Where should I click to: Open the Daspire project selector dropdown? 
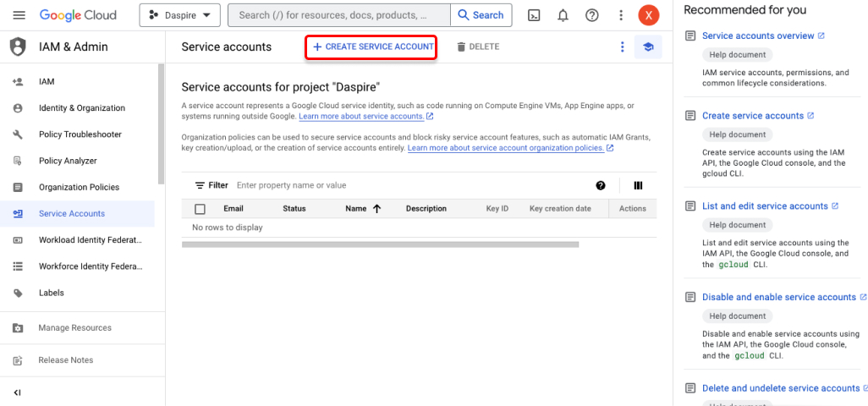[x=180, y=15]
